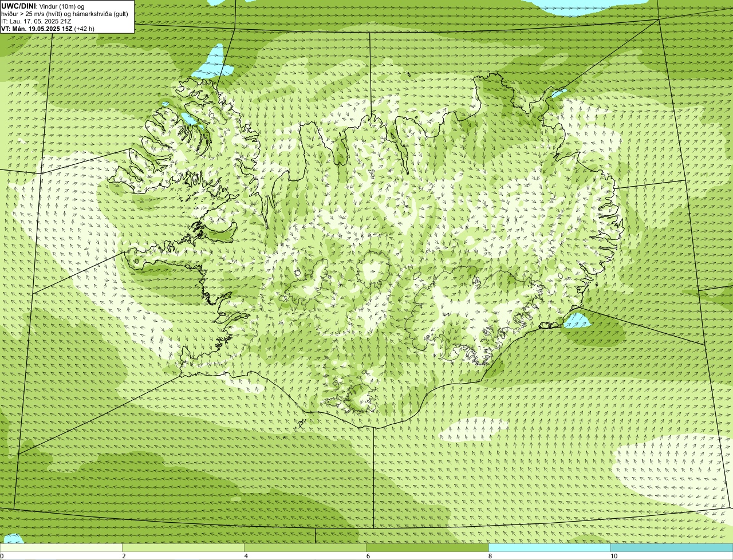Image resolution: width=733 pixels, height=560 pixels.
Task: Click the pale 0–2 color scale segment
Action: [x=61, y=548]
